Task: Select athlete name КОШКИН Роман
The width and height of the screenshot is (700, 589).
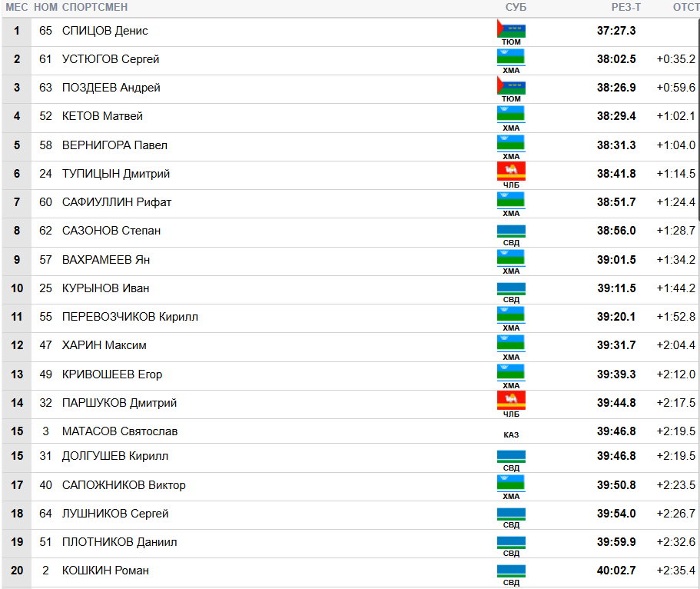Action: (105, 571)
